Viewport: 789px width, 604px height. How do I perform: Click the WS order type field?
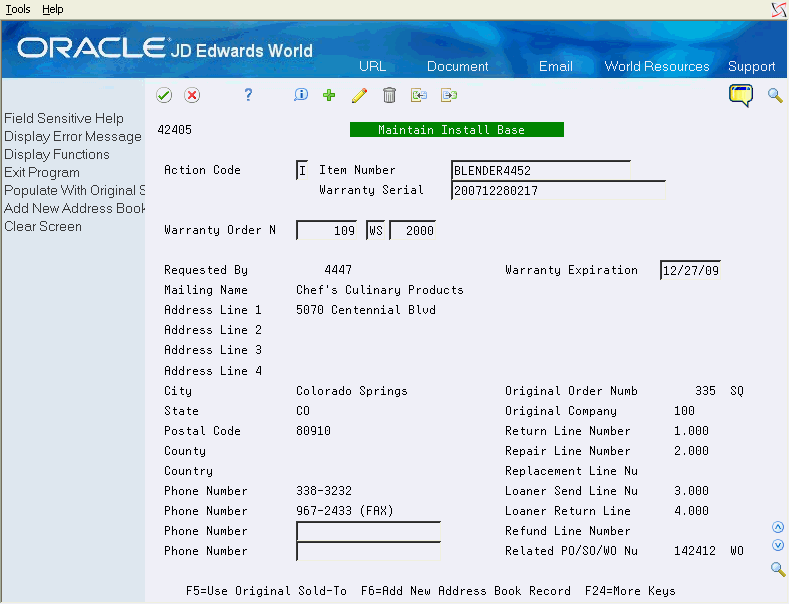[375, 231]
